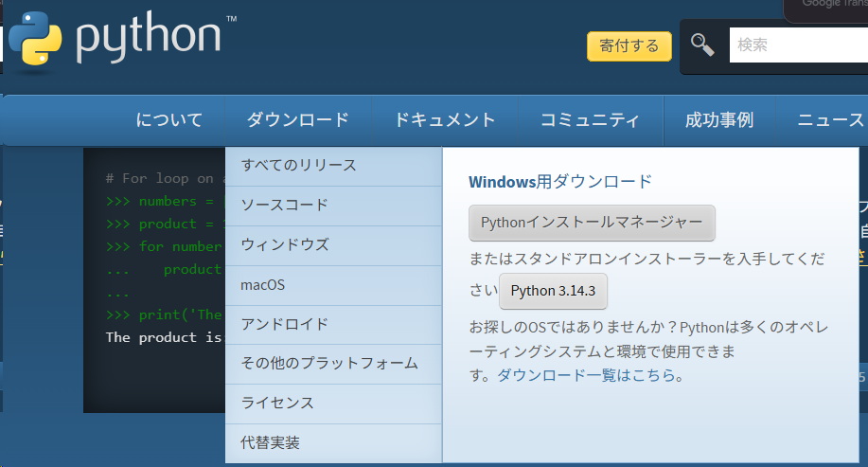The width and height of the screenshot is (868, 467).
Task: Open the ダウンロード menu
Action: click(297, 119)
